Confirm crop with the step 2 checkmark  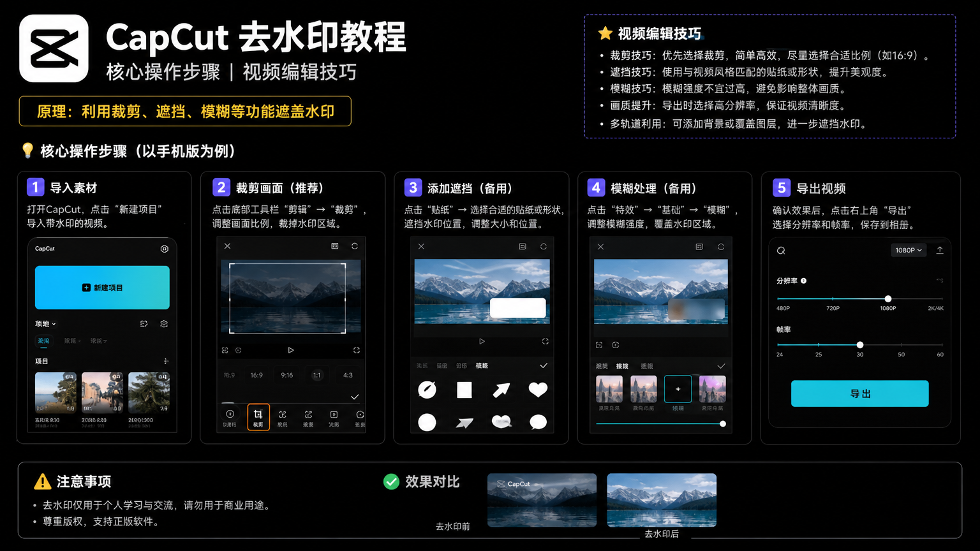click(x=355, y=397)
